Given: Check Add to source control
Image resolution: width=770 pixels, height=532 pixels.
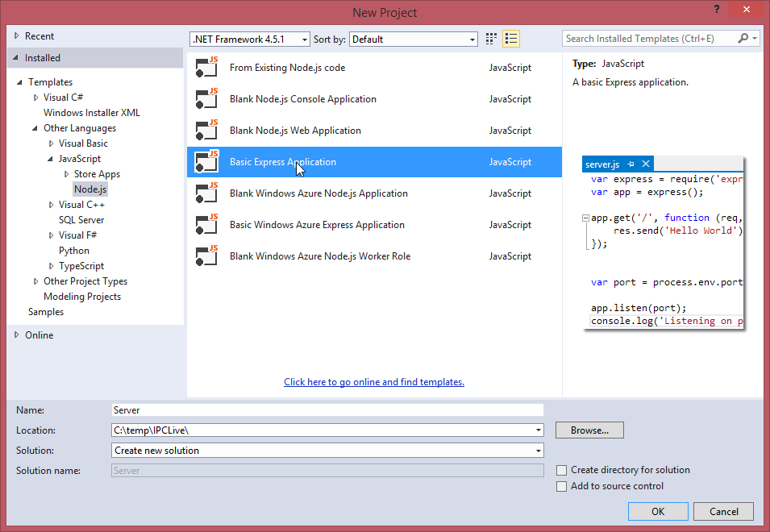Looking at the screenshot, I should tap(561, 486).
